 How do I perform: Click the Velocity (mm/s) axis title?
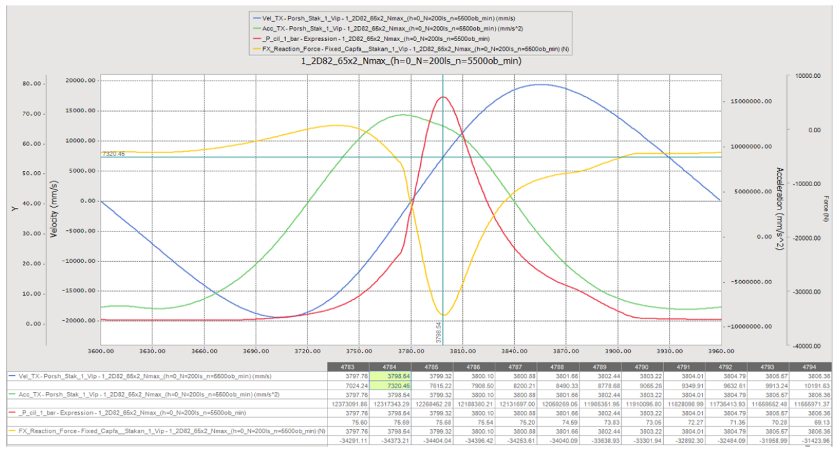coord(53,209)
